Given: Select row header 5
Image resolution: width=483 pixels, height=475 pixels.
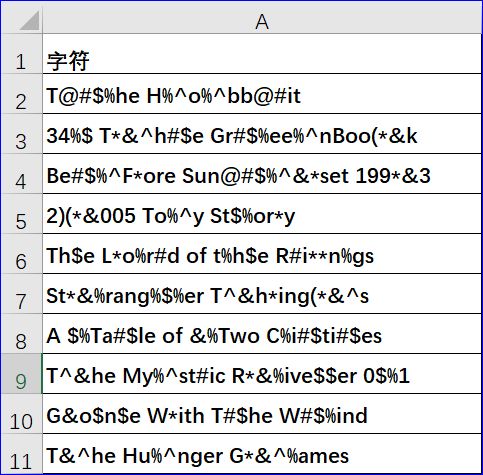Looking at the screenshot, I should (22, 214).
